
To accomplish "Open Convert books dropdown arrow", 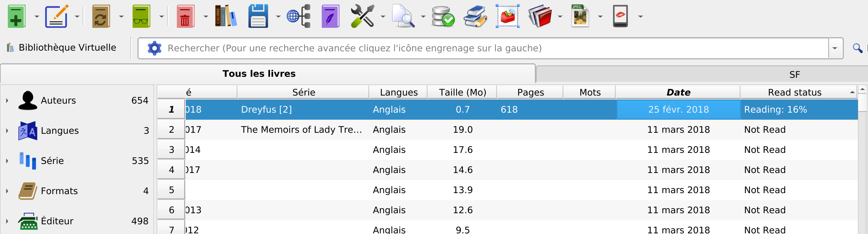I will tap(121, 16).
